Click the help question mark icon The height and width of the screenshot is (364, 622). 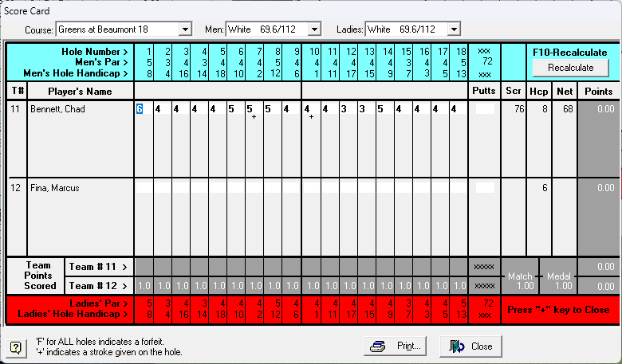[x=15, y=347]
